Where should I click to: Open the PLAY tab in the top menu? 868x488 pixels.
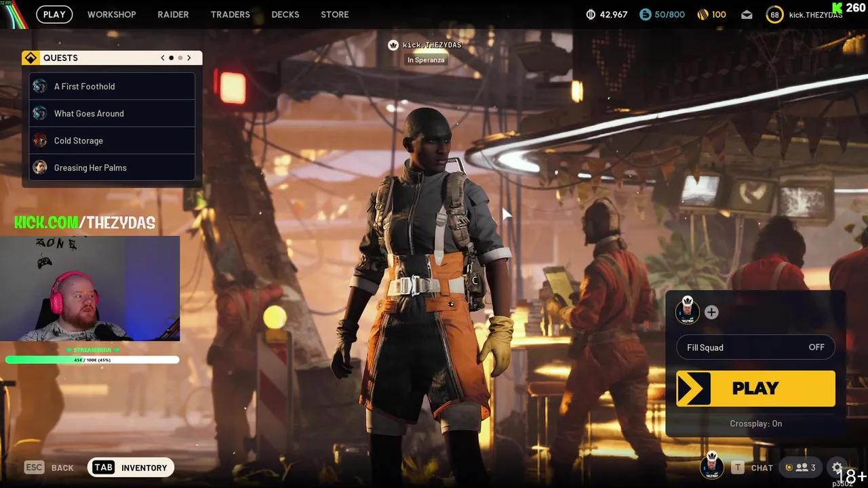(x=54, y=14)
